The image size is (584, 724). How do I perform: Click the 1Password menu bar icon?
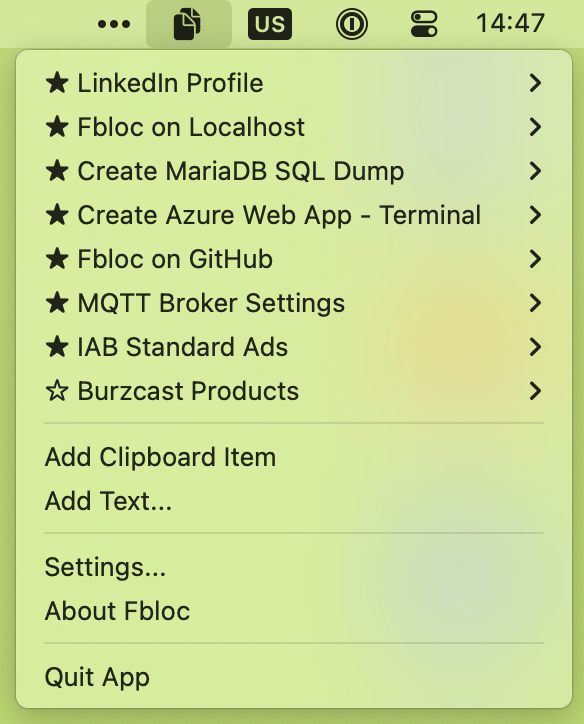[352, 24]
